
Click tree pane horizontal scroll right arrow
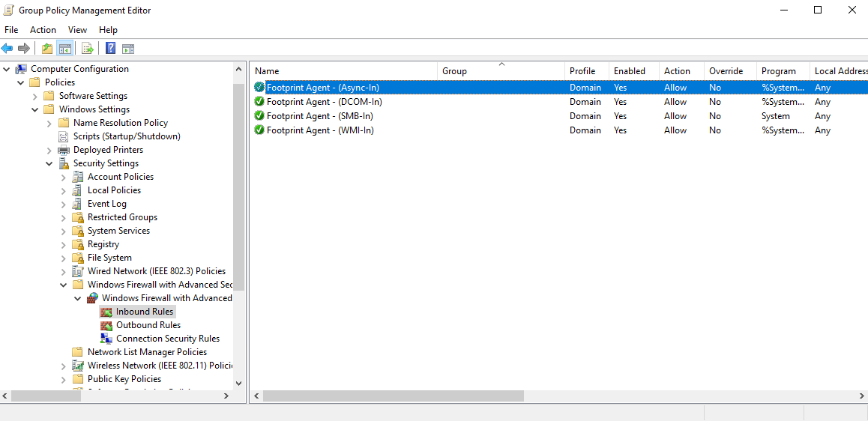[x=226, y=396]
